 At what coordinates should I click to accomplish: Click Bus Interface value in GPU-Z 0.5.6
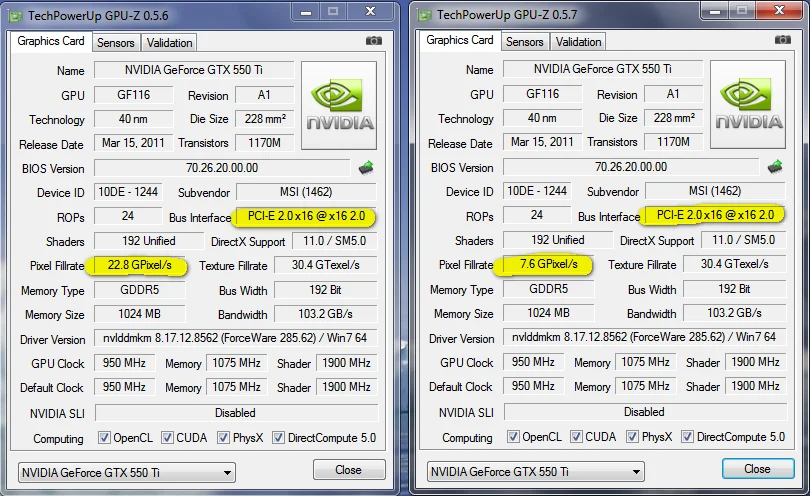click(x=306, y=216)
